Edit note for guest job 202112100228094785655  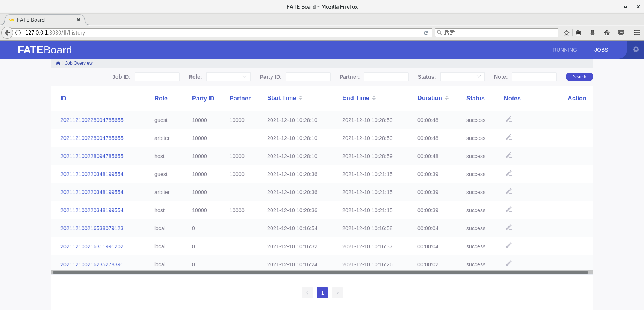tap(509, 119)
